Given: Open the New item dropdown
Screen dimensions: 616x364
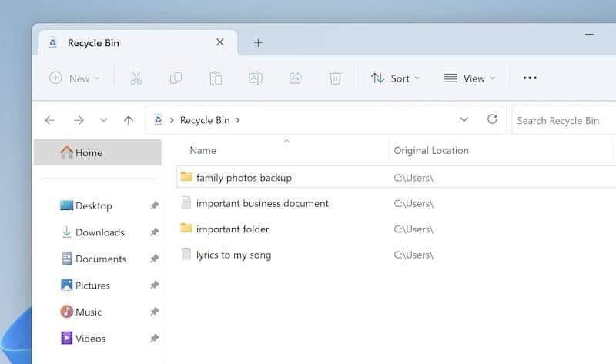Looking at the screenshot, I should coord(74,78).
